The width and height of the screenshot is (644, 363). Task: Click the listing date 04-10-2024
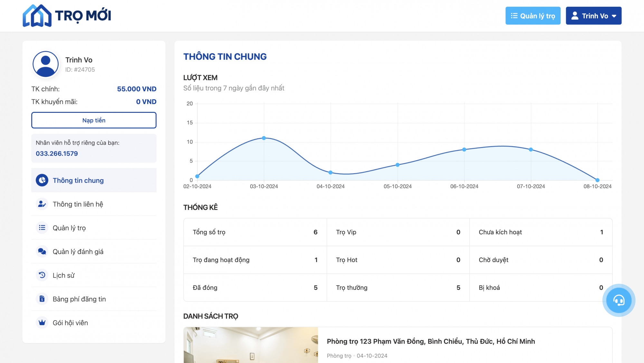click(x=372, y=356)
